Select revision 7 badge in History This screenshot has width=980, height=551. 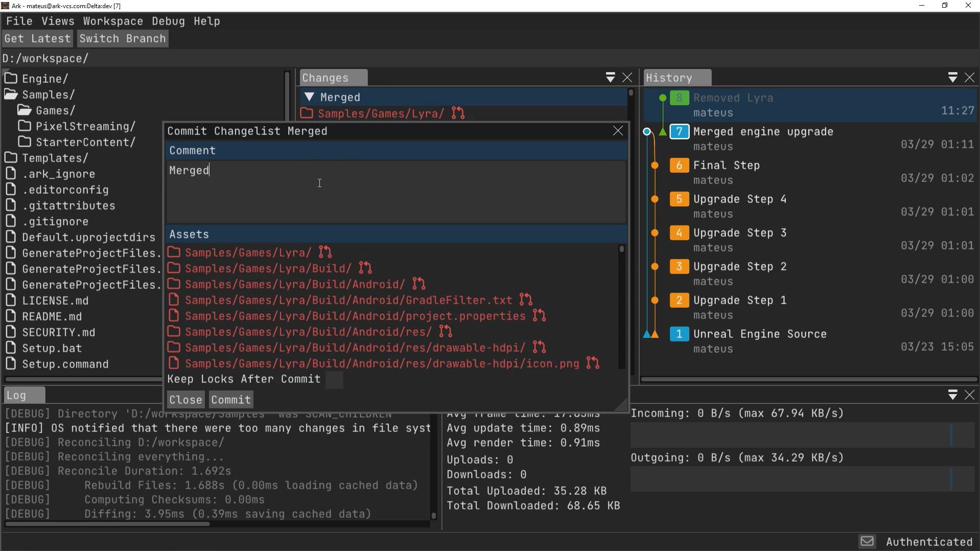(x=679, y=132)
